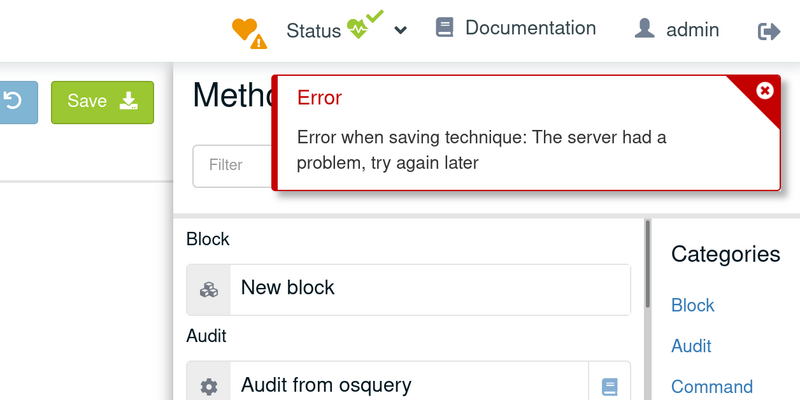Open documentation icon for Audit from osquery
The image size is (800, 400).
click(x=610, y=387)
